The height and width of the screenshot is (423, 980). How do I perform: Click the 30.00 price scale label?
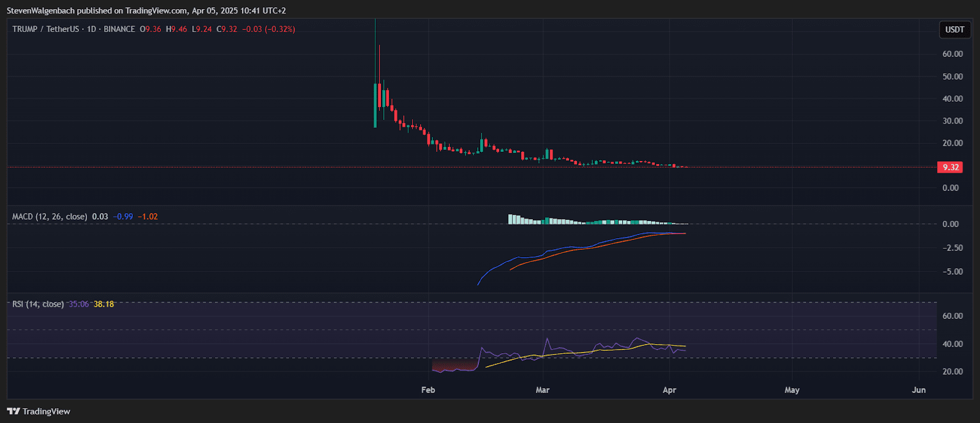point(952,121)
